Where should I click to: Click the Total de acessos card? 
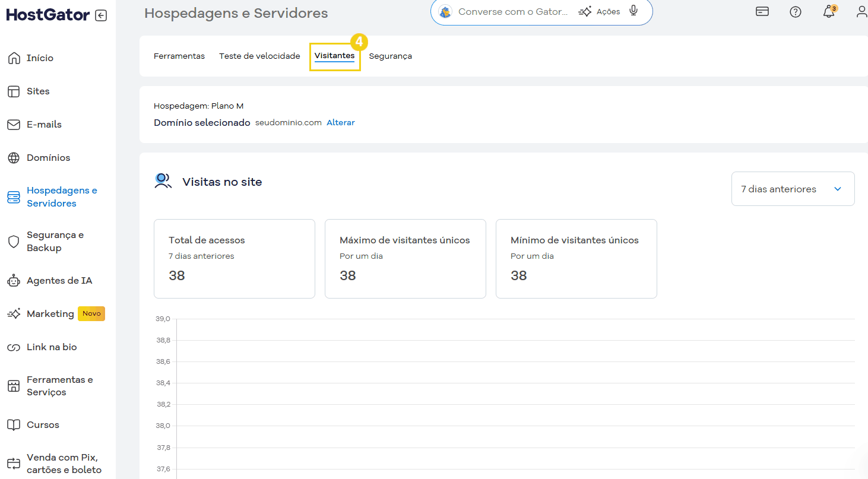point(234,258)
